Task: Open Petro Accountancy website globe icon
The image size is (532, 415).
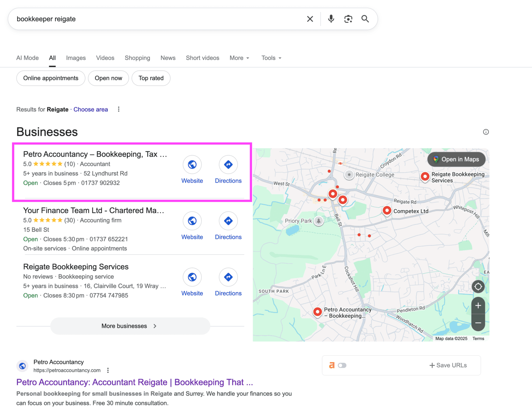Action: pyautogui.click(x=192, y=165)
